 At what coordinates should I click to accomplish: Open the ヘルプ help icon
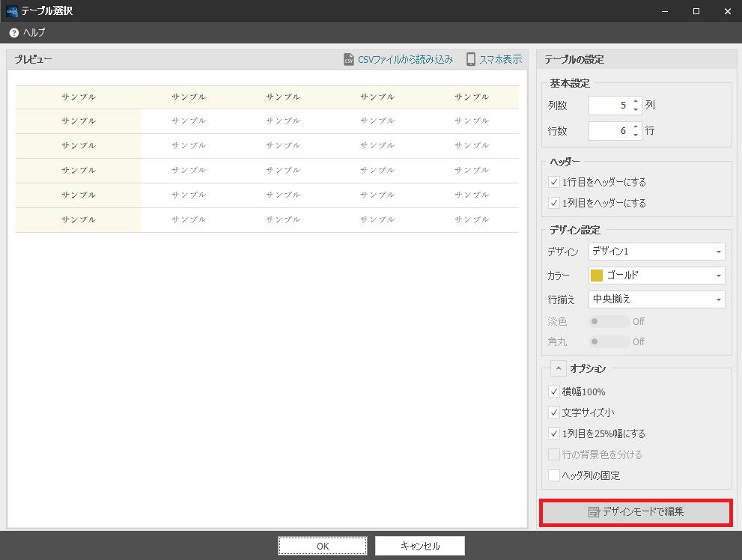pyautogui.click(x=14, y=33)
